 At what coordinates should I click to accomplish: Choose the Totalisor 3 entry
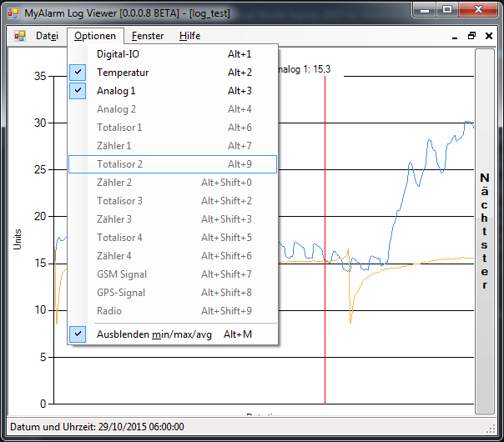coord(173,201)
